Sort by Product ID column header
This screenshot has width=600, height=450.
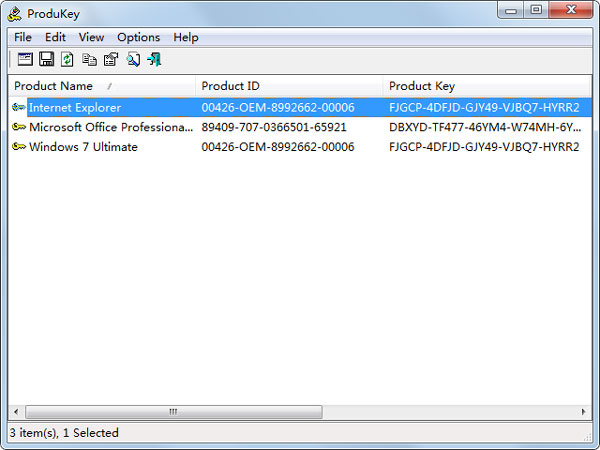289,86
